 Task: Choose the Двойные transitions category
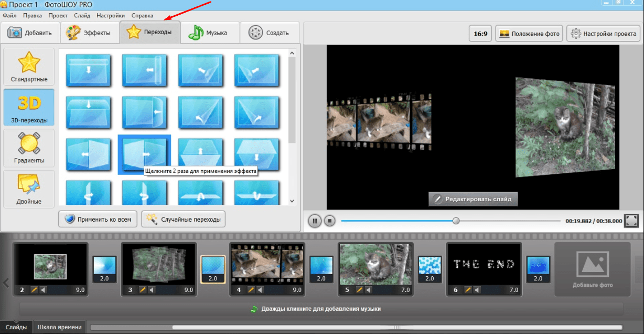coord(29,189)
